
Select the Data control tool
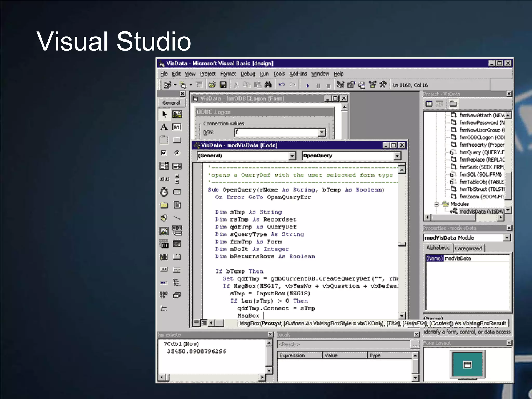(x=177, y=231)
